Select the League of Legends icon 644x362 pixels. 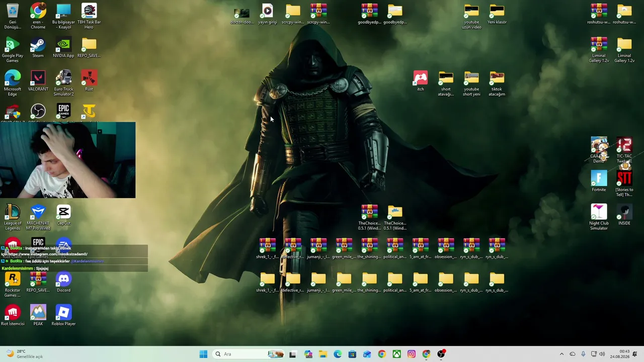[x=13, y=217]
